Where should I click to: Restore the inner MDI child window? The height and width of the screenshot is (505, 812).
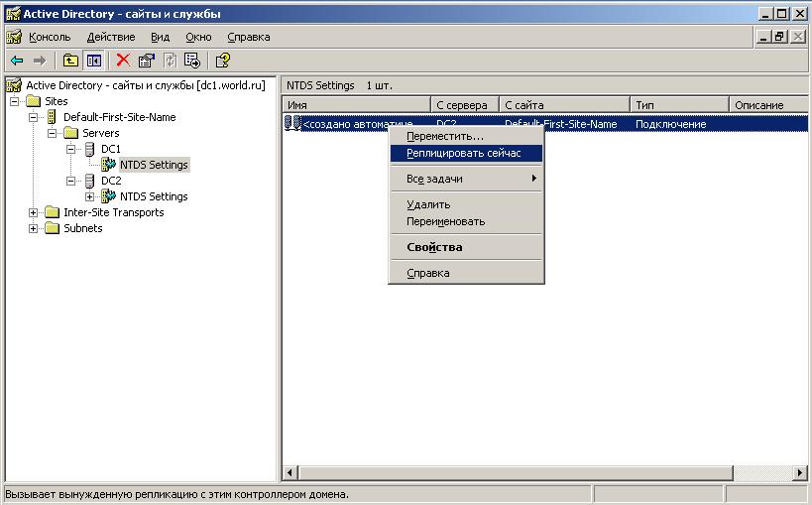[x=780, y=37]
